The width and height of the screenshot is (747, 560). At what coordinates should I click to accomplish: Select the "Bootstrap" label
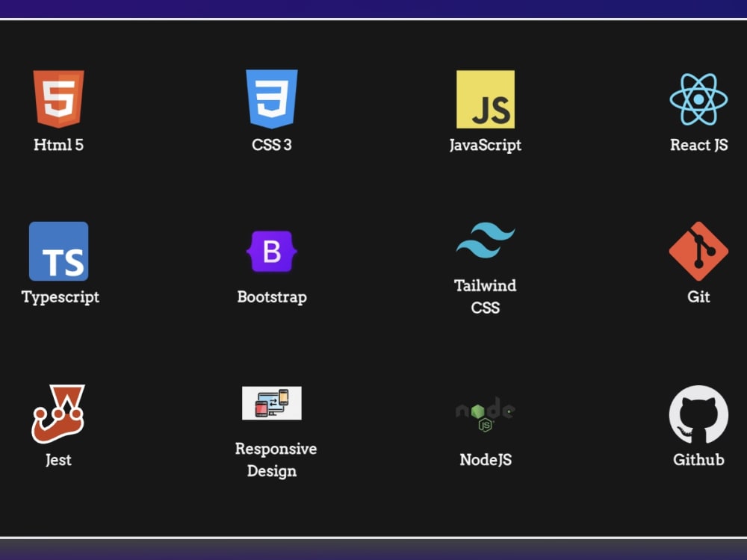[272, 297]
